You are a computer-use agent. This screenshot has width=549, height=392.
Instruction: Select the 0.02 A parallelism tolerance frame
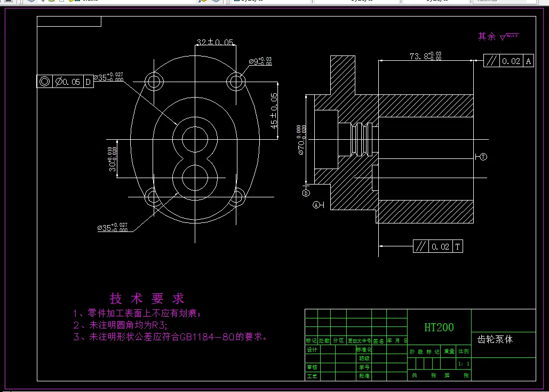[508, 61]
